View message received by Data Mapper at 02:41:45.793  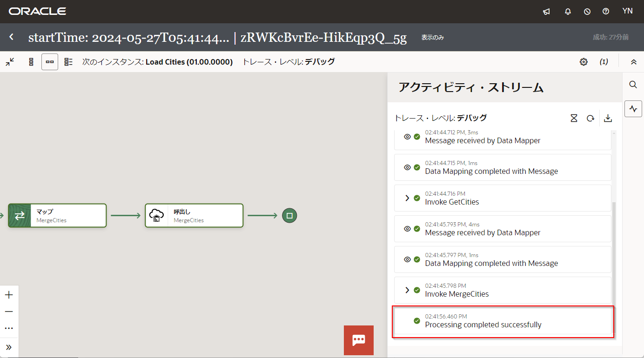[x=407, y=229]
